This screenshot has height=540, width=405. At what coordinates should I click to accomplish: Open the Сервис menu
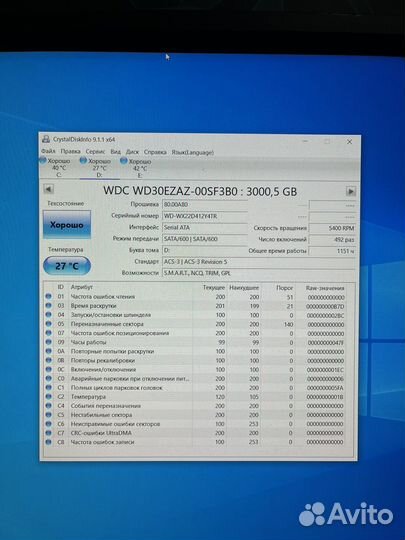(95, 152)
